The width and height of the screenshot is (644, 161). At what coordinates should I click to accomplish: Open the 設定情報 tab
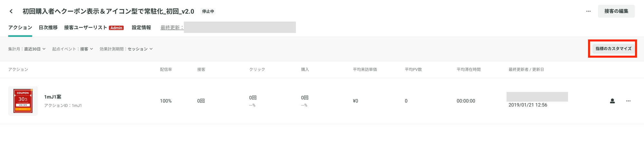pos(141,27)
